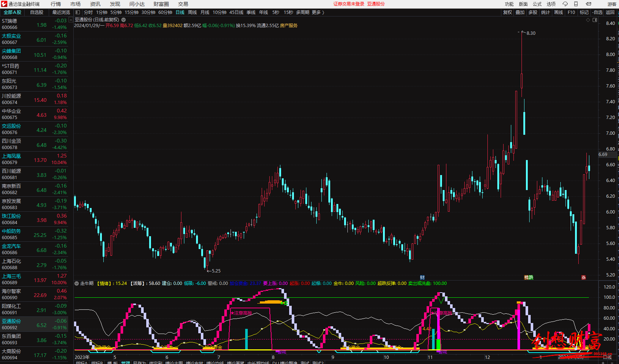Toggle the right side panel icon

click(x=595, y=20)
